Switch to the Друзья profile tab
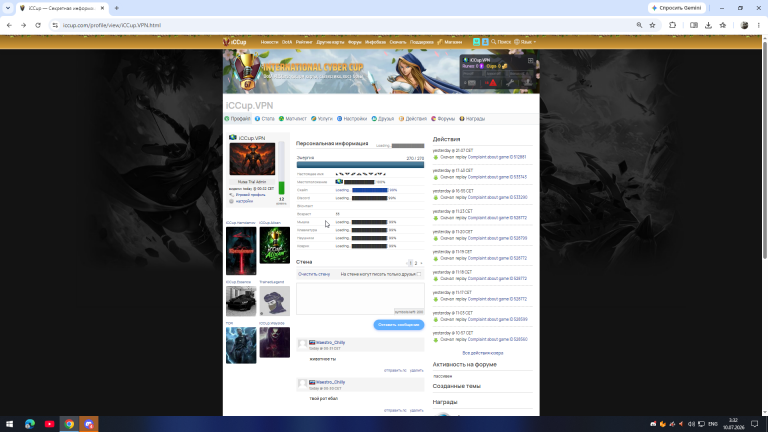Image resolution: width=768 pixels, height=432 pixels. (x=383, y=119)
